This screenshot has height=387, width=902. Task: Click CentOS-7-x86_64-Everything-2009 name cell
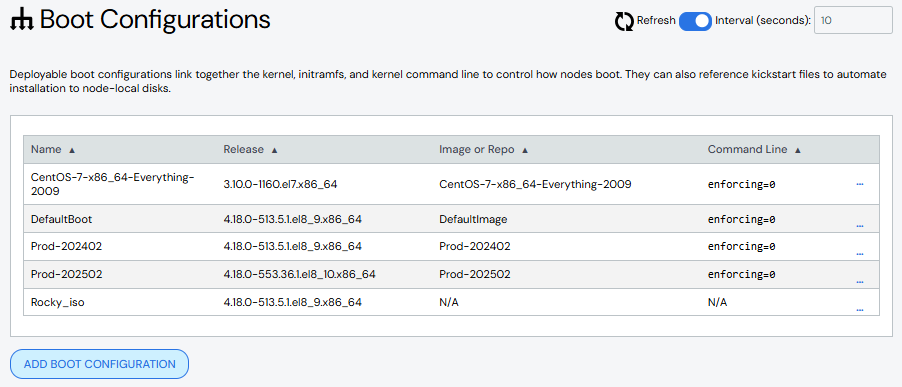(113, 185)
